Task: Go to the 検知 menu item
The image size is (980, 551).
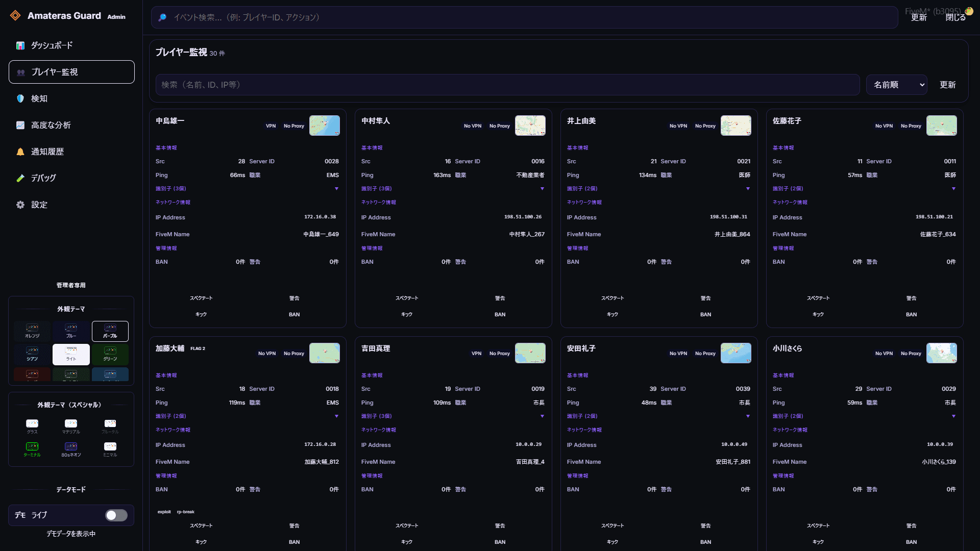Action: click(x=71, y=98)
